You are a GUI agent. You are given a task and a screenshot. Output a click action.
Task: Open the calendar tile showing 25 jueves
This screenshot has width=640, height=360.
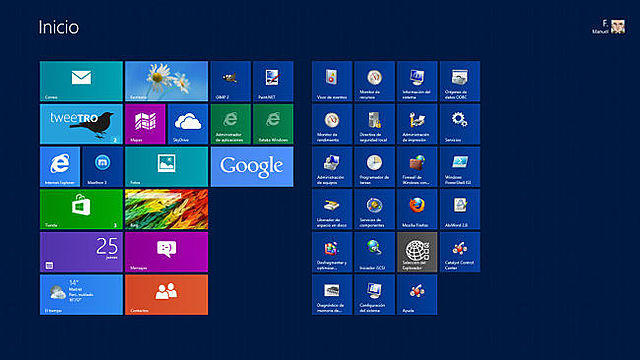click(81, 252)
